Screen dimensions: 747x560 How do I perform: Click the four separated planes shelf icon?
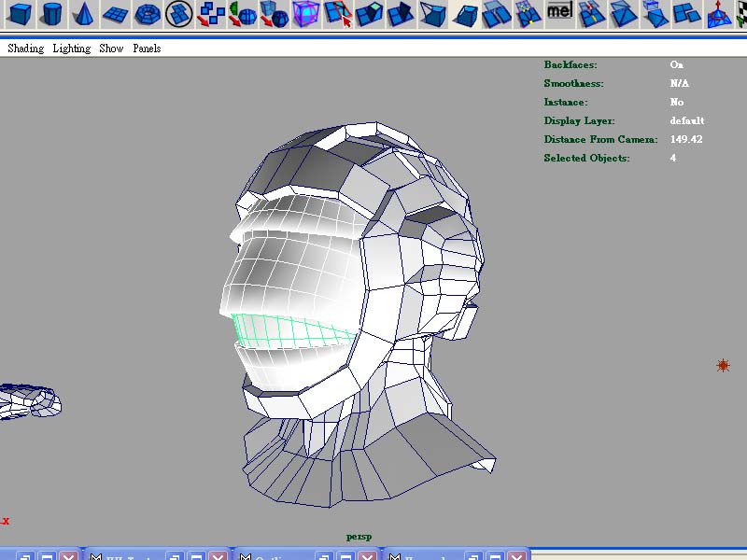pyautogui.click(x=687, y=14)
